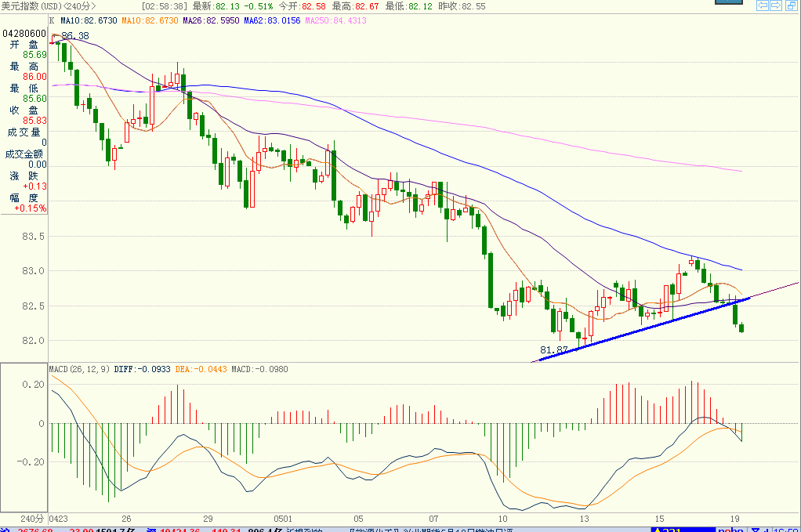Click the 最高 value 86.00 in info panel
Screen dimensions: 801x532
click(34, 77)
